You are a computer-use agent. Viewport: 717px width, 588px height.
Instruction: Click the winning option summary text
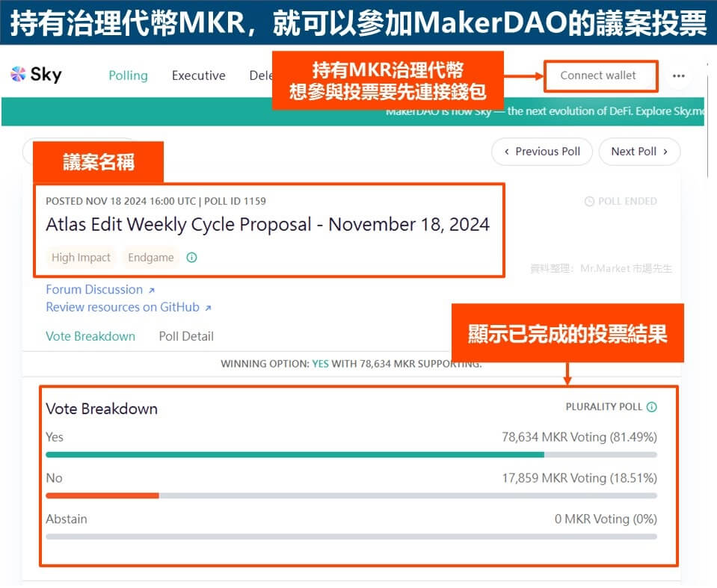point(351,364)
